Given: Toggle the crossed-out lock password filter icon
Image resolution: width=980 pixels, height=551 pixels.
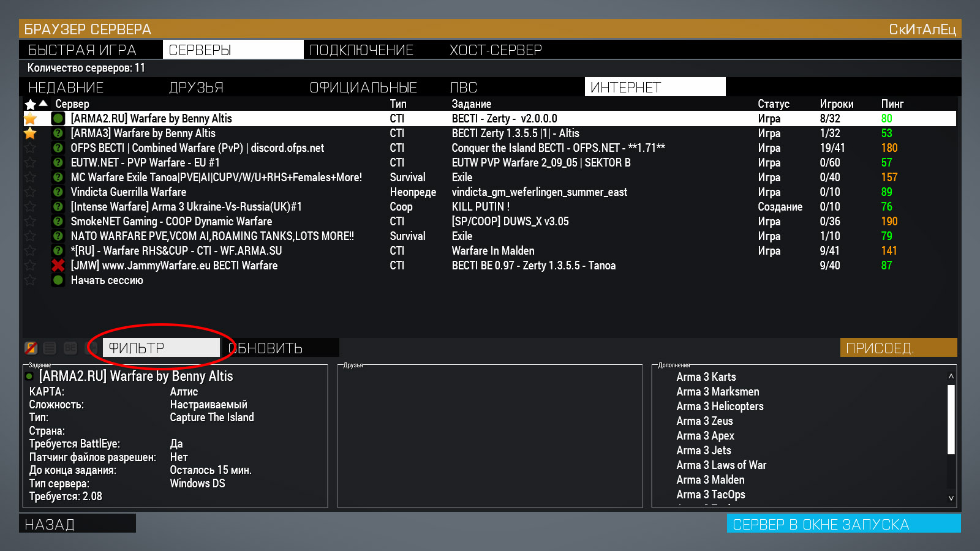Looking at the screenshot, I should click(31, 348).
